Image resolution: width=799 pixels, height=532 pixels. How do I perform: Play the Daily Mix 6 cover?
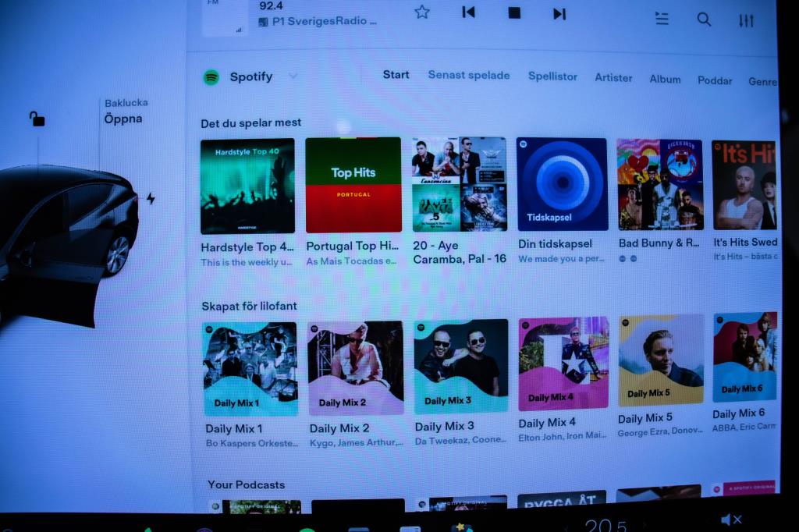pos(745,356)
